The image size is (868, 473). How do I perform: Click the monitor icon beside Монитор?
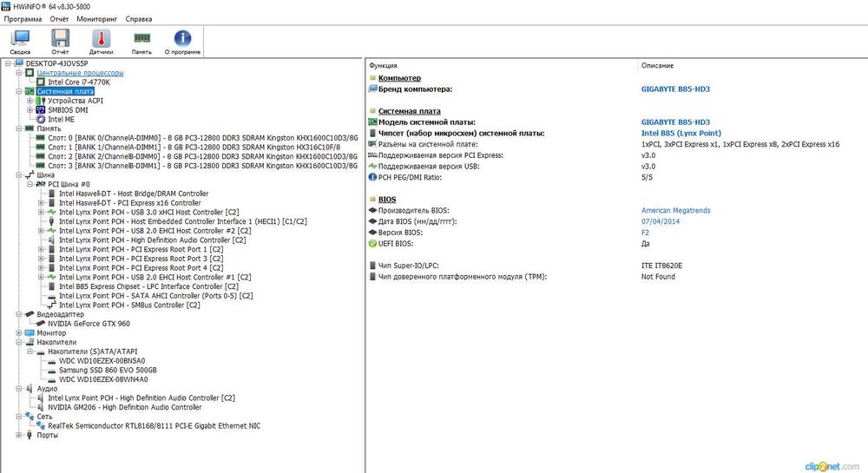coord(30,333)
